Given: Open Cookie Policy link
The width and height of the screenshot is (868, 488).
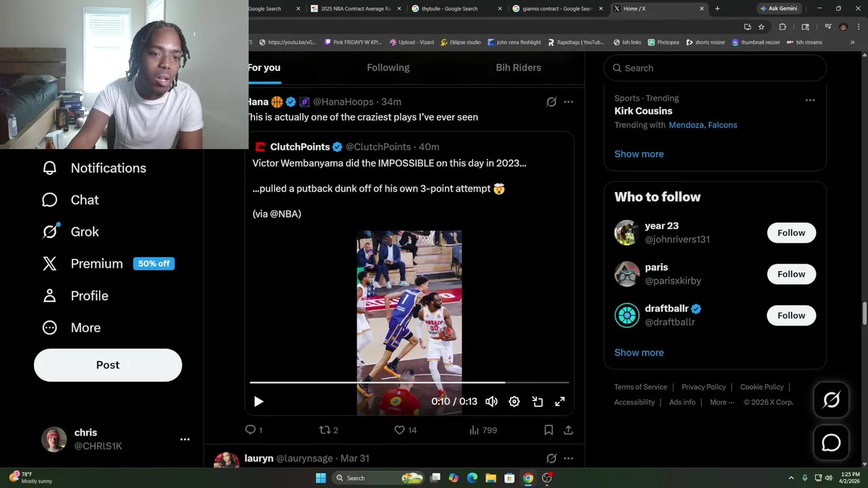Looking at the screenshot, I should coord(762,387).
